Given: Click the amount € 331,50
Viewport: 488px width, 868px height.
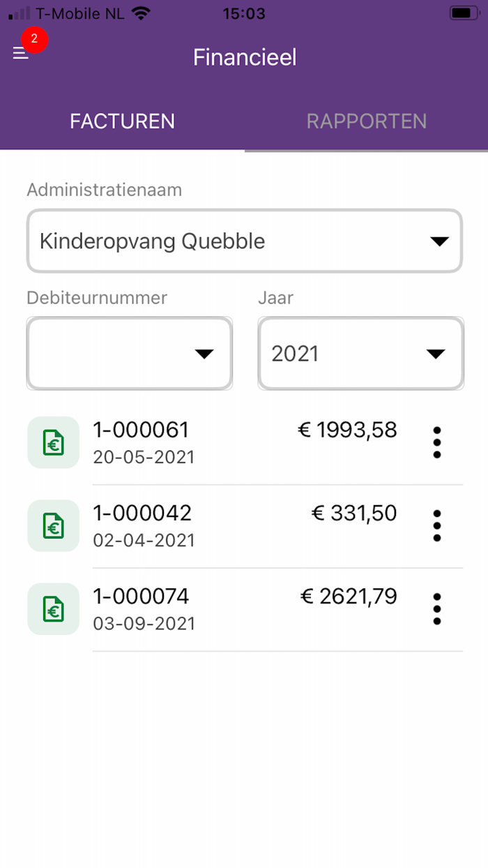Looking at the screenshot, I should pyautogui.click(x=354, y=513).
